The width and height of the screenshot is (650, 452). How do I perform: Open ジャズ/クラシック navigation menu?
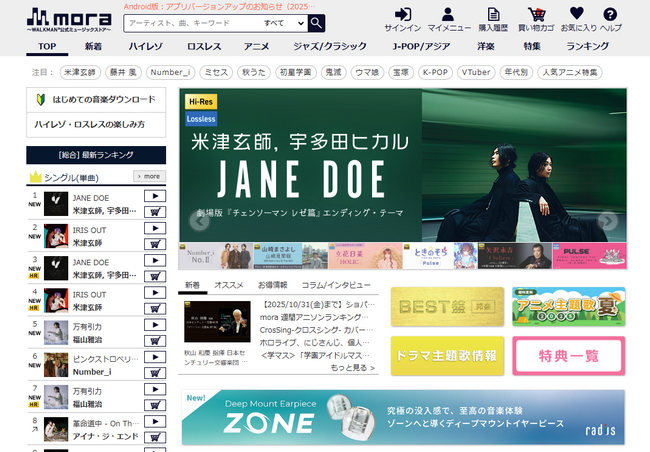(330, 46)
